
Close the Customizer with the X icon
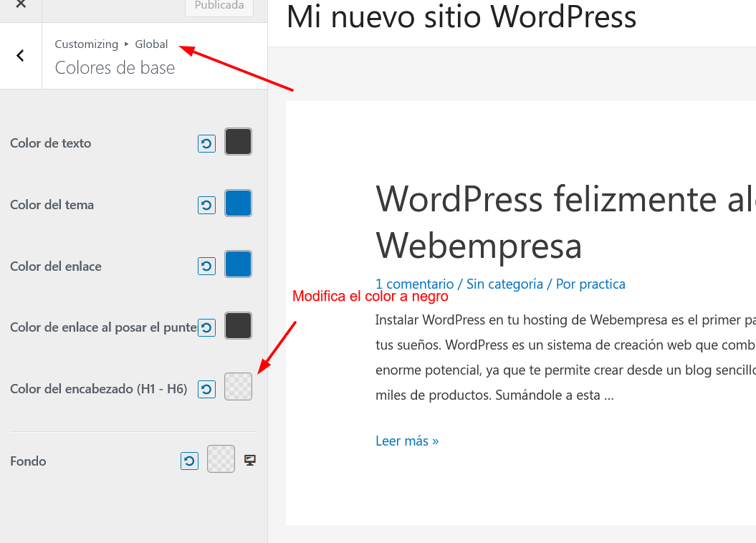click(x=21, y=5)
